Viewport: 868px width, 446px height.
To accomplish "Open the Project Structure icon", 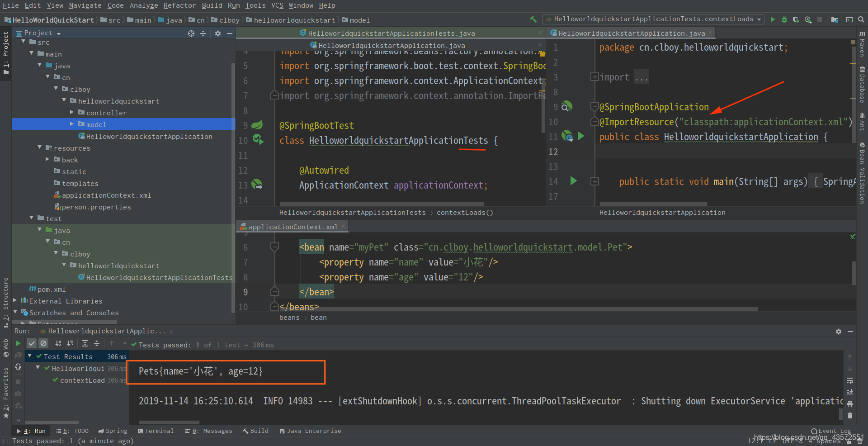I will pos(835,19).
